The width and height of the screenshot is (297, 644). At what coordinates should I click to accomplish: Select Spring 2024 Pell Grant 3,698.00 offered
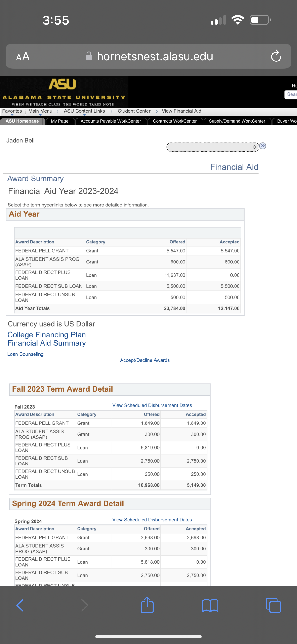tap(150, 538)
